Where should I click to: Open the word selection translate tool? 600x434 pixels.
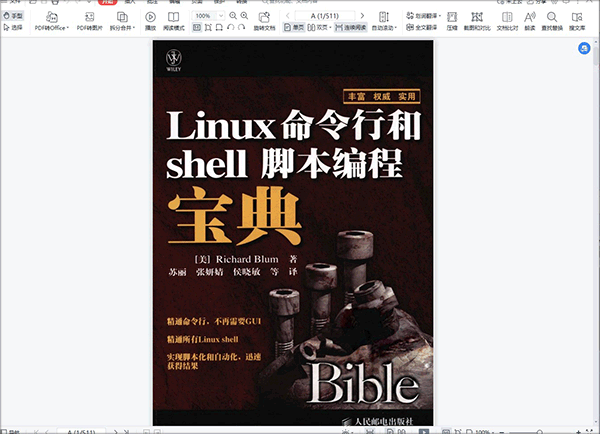tap(423, 16)
